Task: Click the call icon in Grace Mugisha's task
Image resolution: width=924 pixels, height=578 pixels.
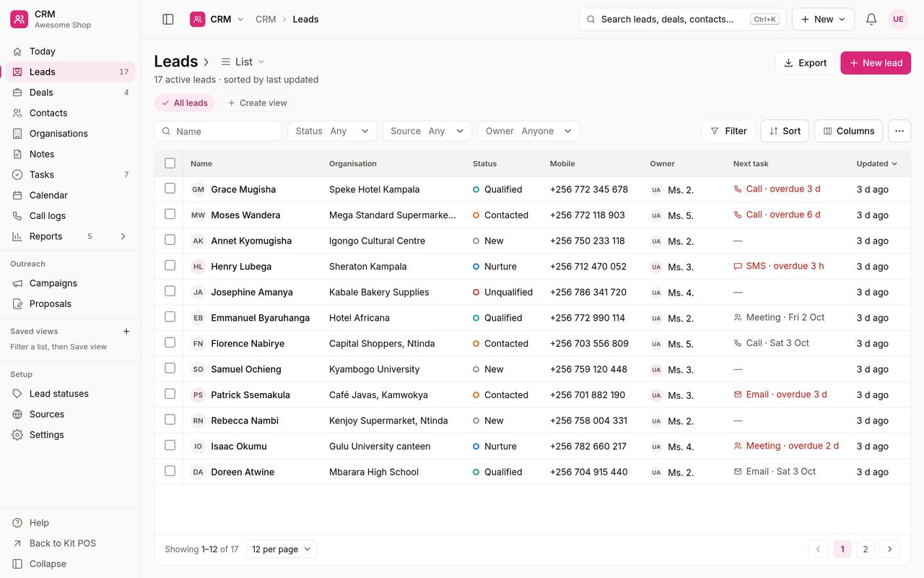Action: 738,189
